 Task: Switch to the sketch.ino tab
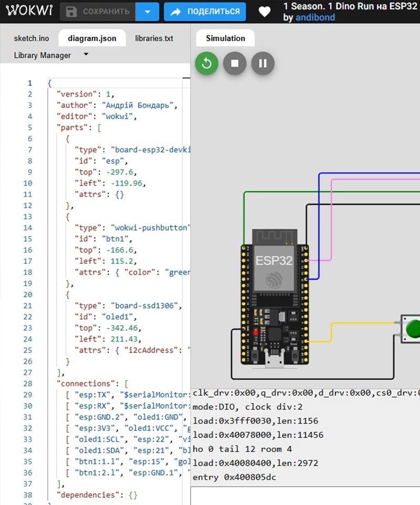[31, 38]
